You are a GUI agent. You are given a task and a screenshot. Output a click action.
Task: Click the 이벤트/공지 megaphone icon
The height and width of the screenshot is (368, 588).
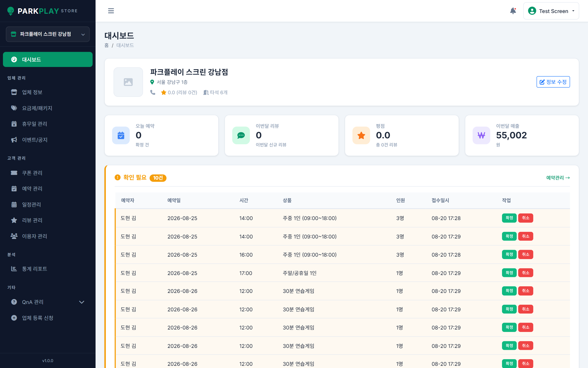pos(14,140)
